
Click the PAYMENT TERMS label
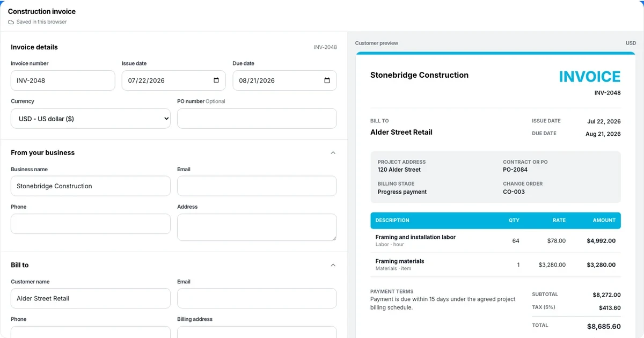click(392, 291)
